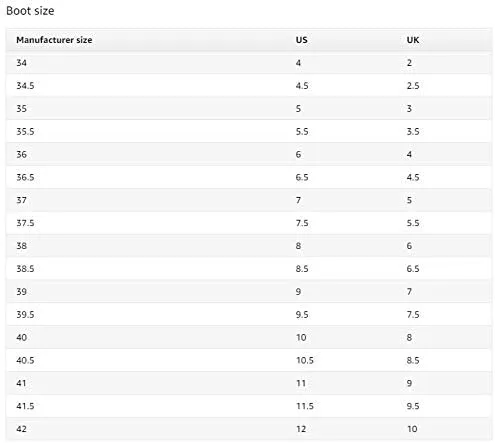Select manufacturer size 38 row
Image resolution: width=495 pixels, height=443 pixels.
pos(249,246)
